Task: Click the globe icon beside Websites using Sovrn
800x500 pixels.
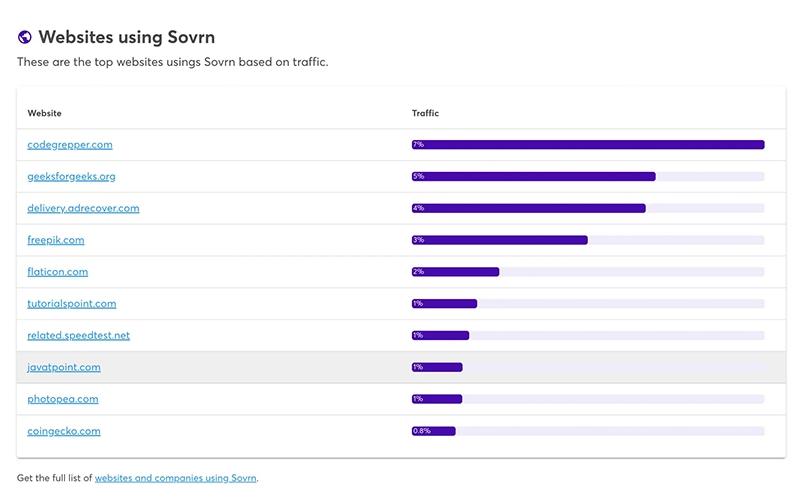Action: click(24, 37)
